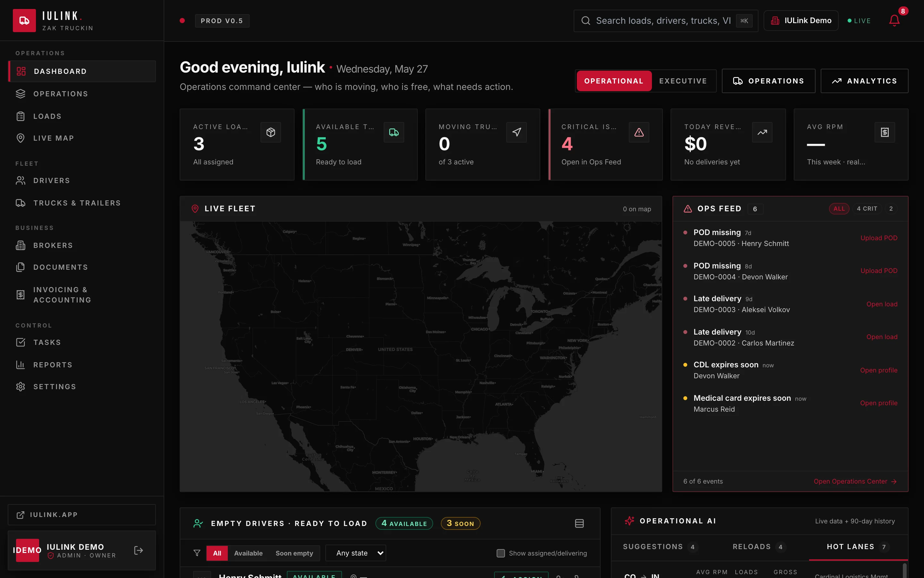924x578 pixels.
Task: Open the Reports page
Action: [x=82, y=365]
